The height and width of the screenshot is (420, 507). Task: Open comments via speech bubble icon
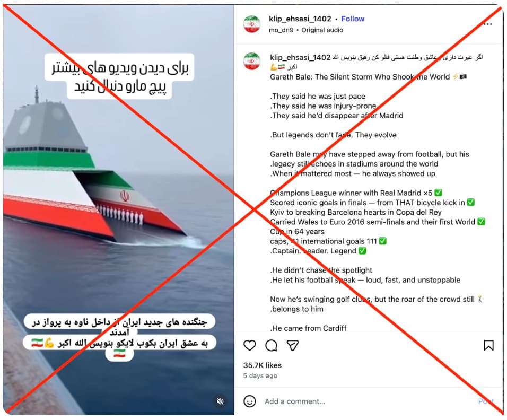[x=271, y=345]
